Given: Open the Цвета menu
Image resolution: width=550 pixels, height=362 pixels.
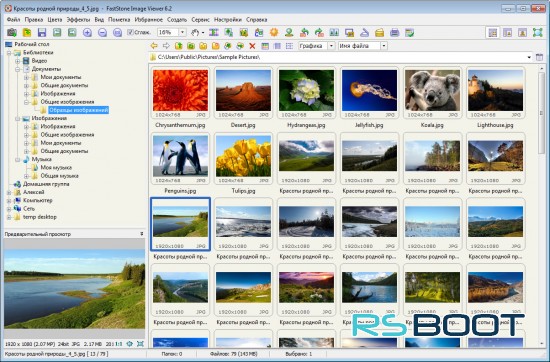Looking at the screenshot, I should 55,20.
